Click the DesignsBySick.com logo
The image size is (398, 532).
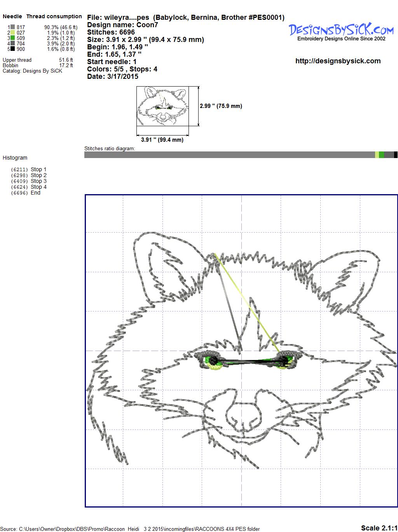tap(341, 31)
